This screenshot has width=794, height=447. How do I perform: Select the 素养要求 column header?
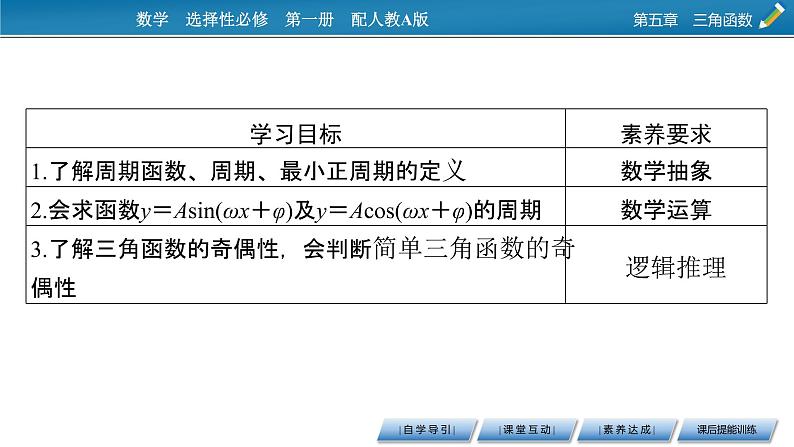(x=666, y=133)
